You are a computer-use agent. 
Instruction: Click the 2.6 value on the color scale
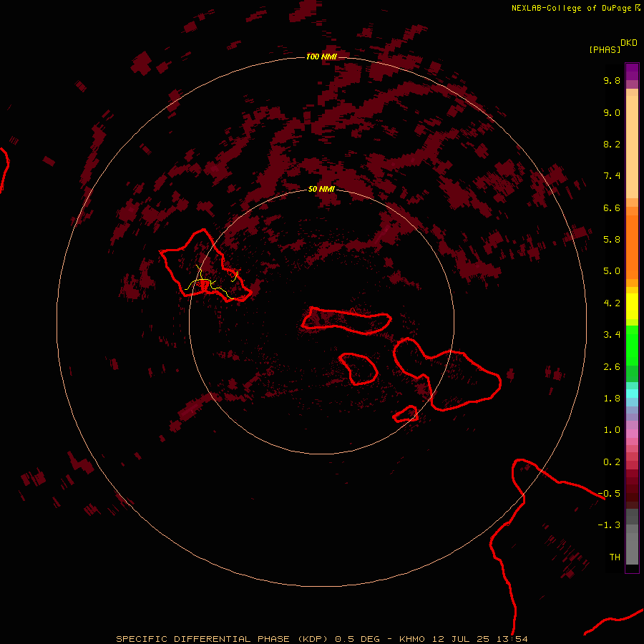click(x=612, y=367)
